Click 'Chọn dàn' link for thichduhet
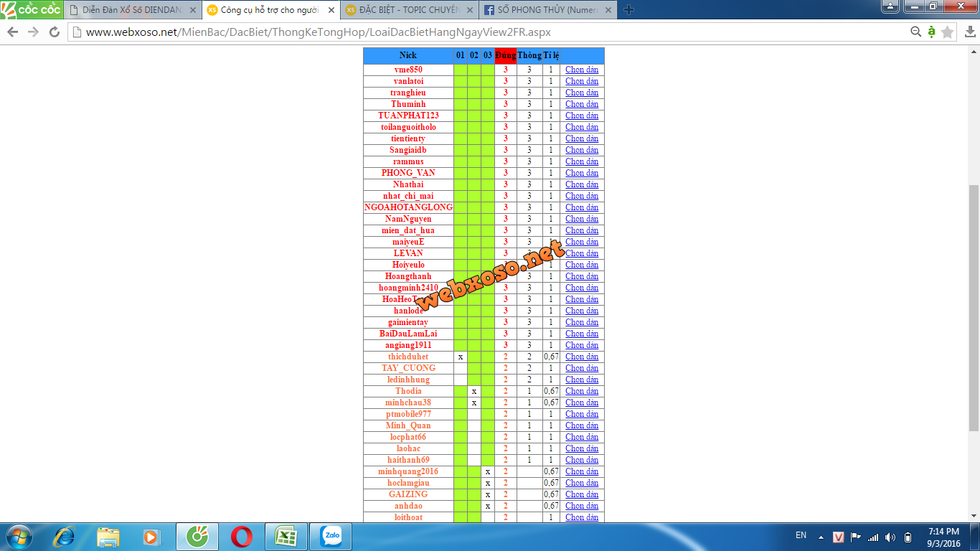 (x=582, y=357)
